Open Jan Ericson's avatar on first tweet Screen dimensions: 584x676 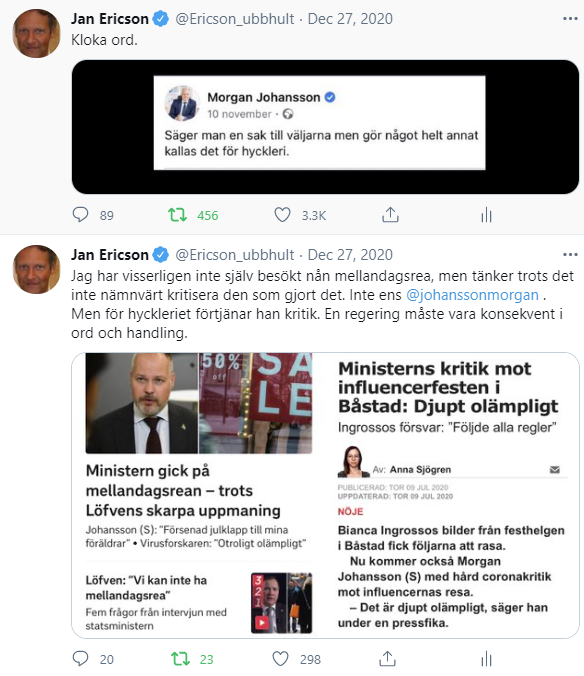[37, 34]
